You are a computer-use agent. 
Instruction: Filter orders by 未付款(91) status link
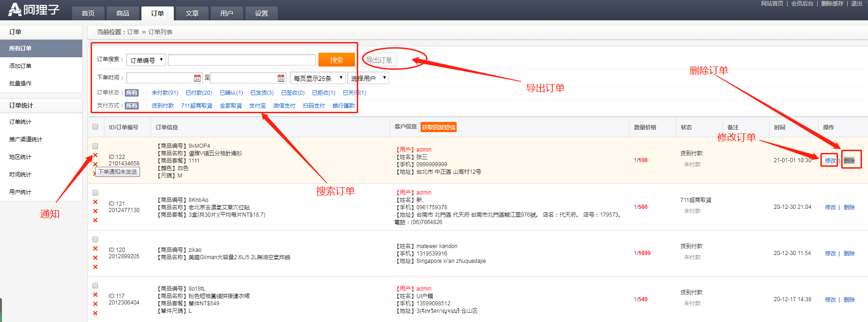pyautogui.click(x=165, y=93)
